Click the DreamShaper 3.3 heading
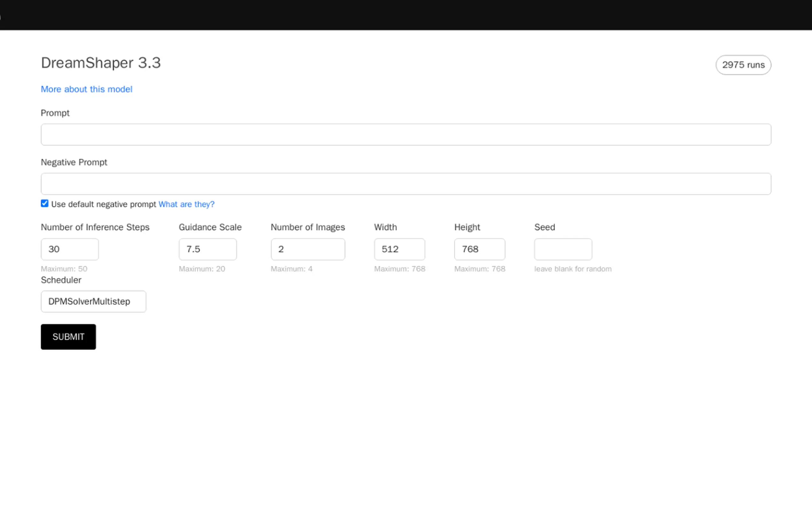 coord(101,63)
